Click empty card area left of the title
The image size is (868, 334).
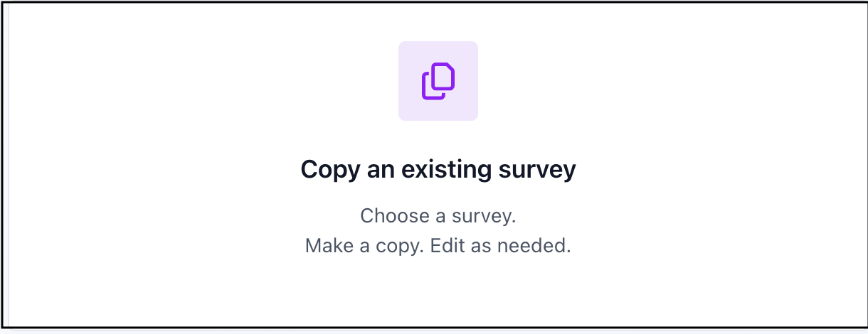pyautogui.click(x=142, y=171)
